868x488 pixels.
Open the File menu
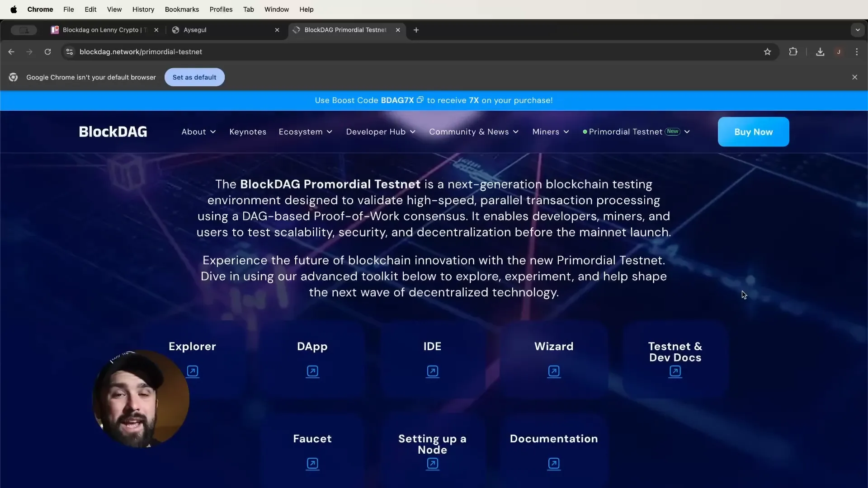click(69, 9)
